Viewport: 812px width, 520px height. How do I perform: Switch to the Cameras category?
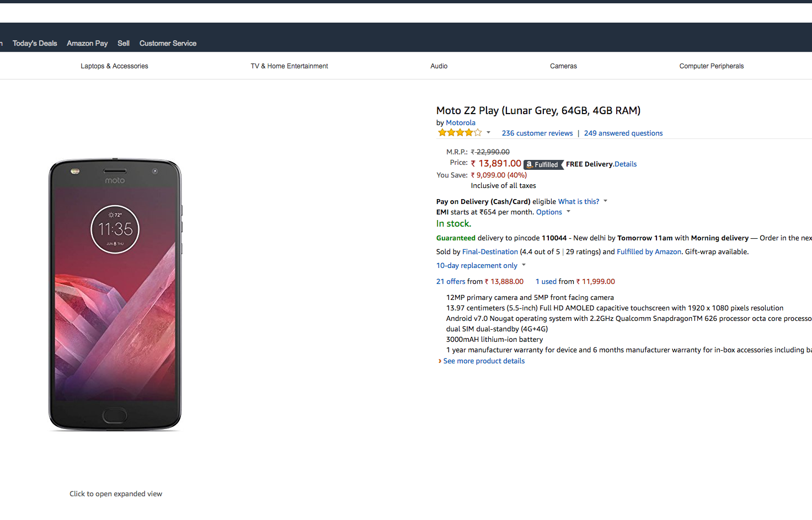(563, 66)
